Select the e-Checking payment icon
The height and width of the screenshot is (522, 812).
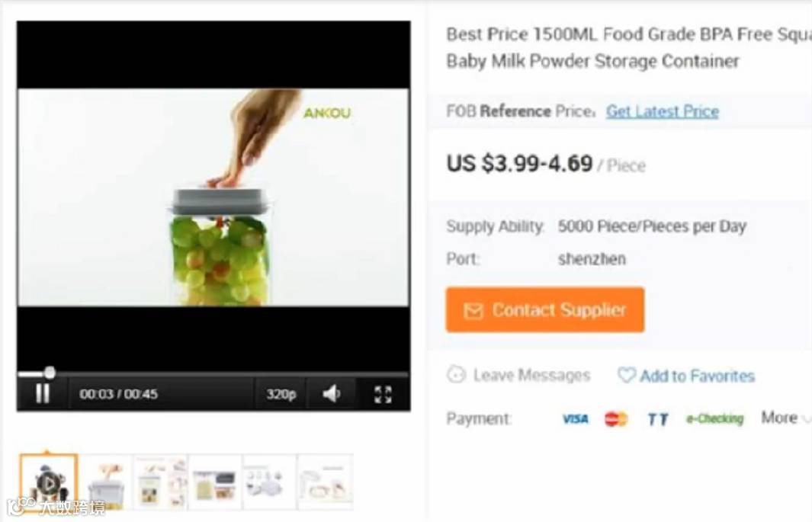point(714,418)
